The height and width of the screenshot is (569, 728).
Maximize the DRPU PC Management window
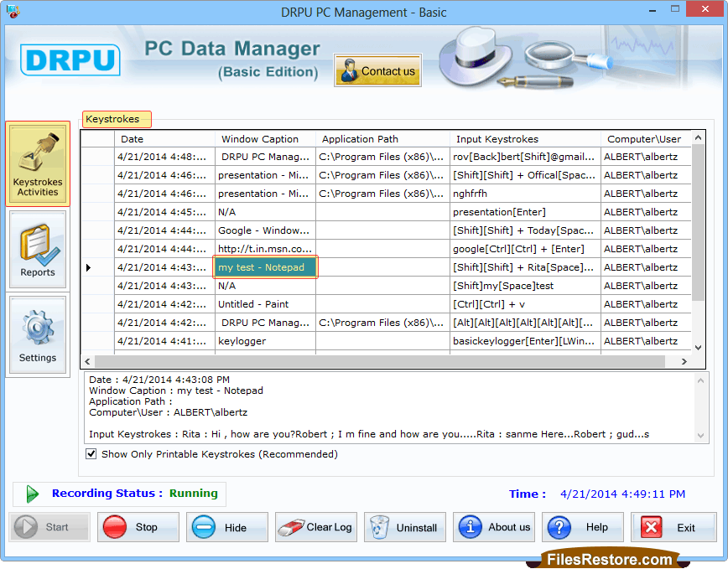click(x=675, y=9)
